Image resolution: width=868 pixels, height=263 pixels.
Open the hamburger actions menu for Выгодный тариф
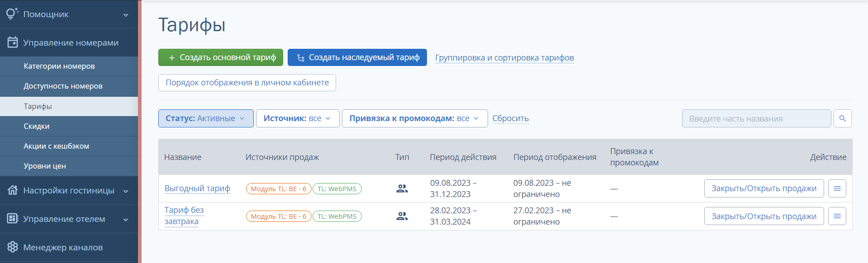coord(837,188)
